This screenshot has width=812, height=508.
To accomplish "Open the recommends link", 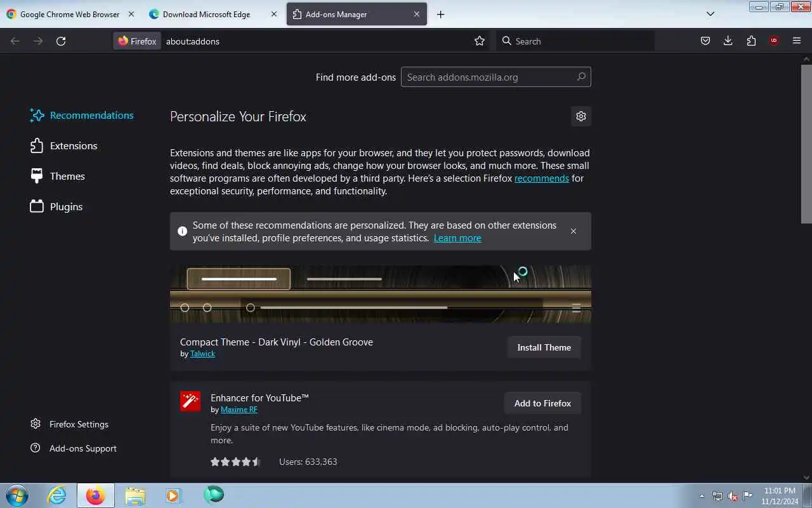I will click(x=541, y=178).
